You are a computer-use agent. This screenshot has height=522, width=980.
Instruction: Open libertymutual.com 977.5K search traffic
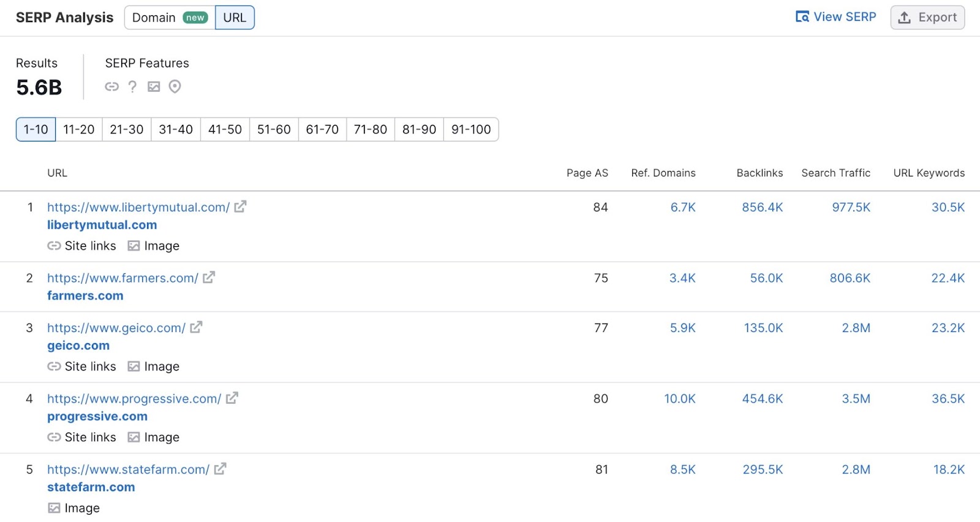pos(851,207)
